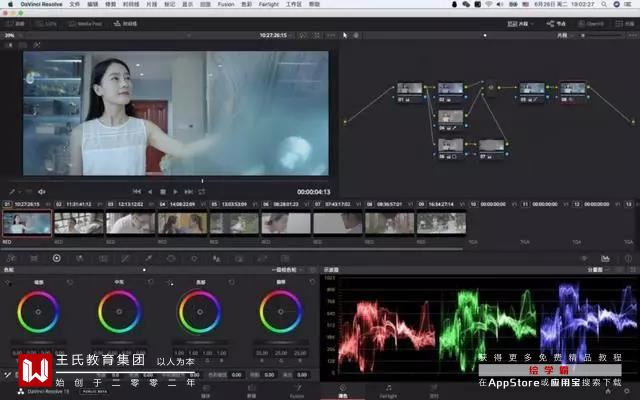Toggle the LUTs panel button

tap(46, 24)
